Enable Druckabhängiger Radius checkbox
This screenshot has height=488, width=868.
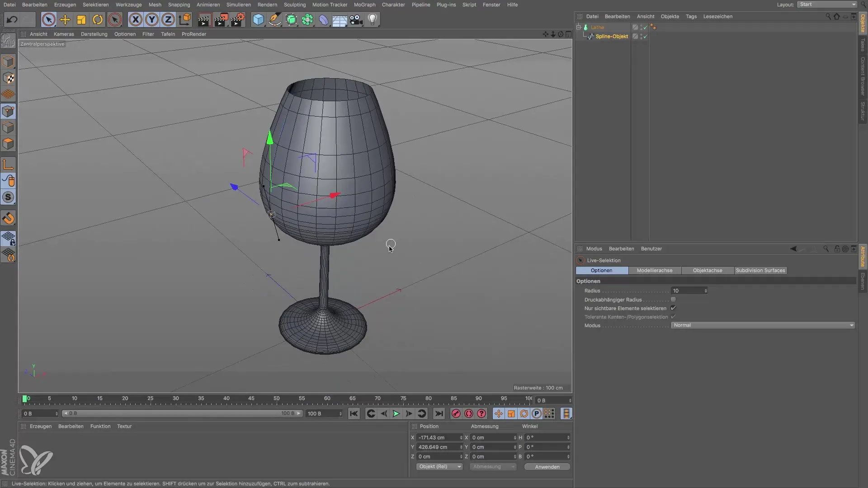pyautogui.click(x=673, y=300)
